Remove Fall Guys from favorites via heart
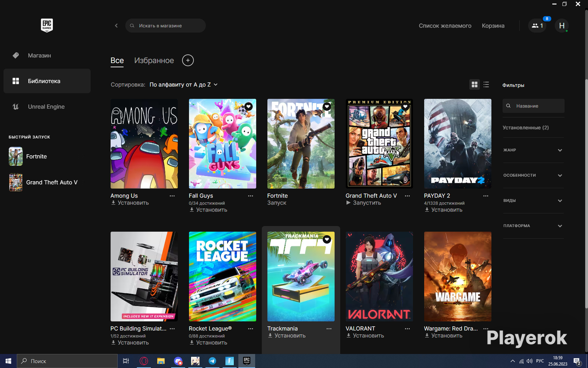 point(249,107)
